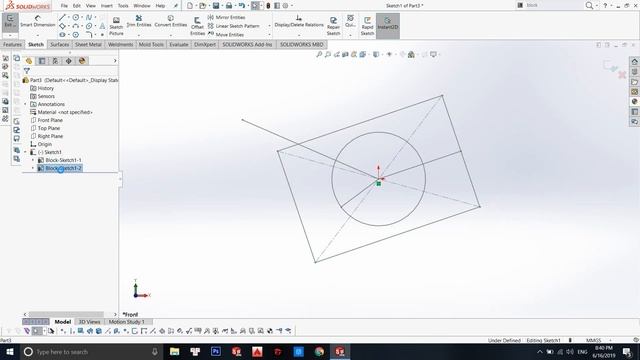
Task: Click the Home icon in right task pane
Action: click(634, 62)
